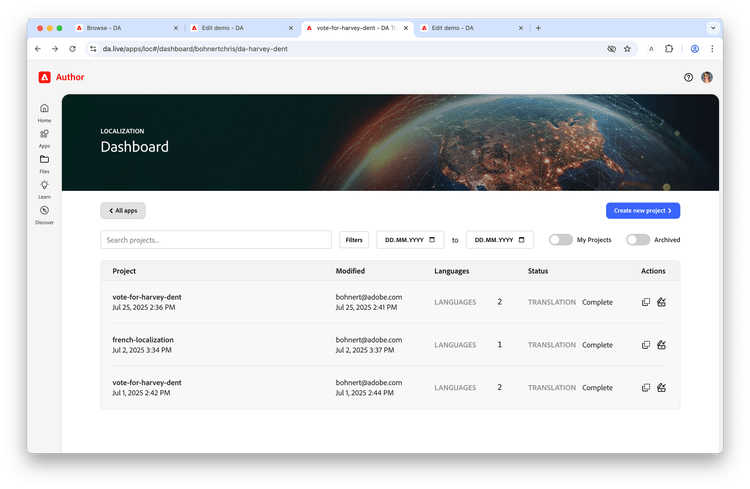Bookmark this page with the star icon
Image resolution: width=750 pixels, height=489 pixels.
627,49
